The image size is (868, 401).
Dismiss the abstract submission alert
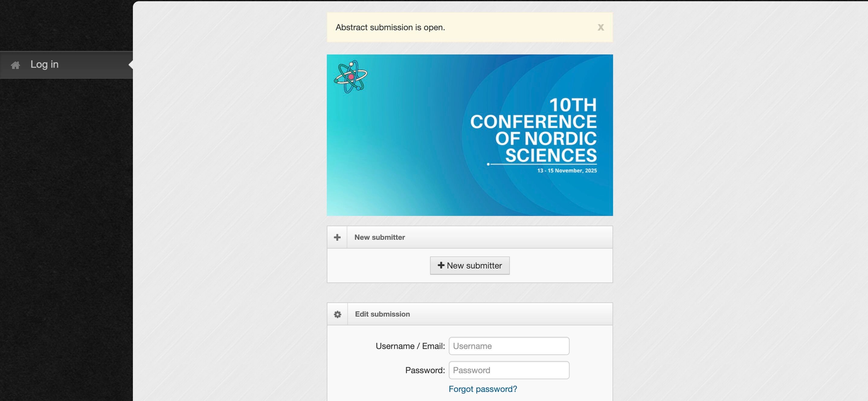[600, 28]
